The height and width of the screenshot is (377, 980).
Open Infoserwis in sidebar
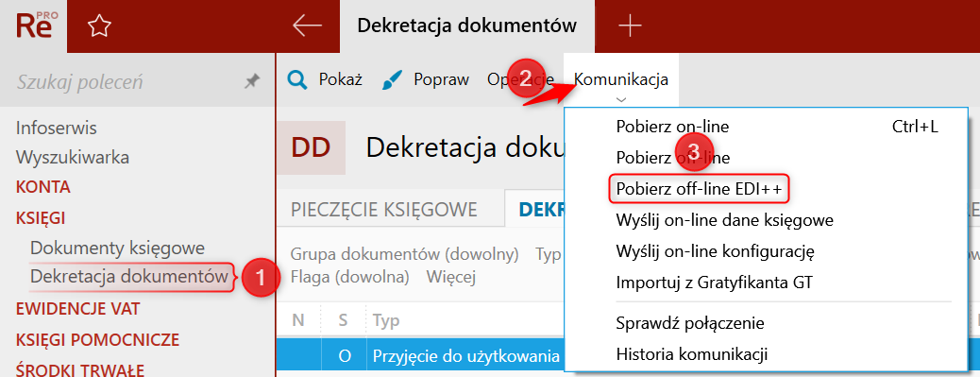coord(57,129)
